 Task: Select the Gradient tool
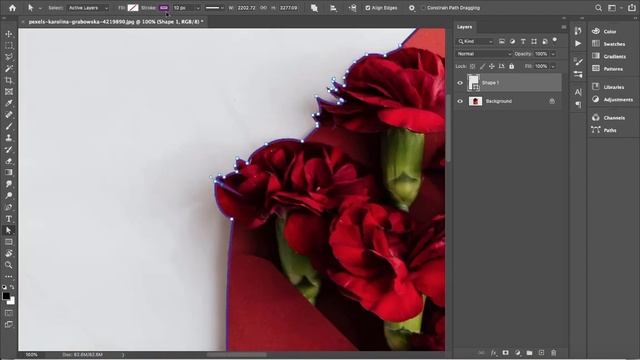coord(9,172)
